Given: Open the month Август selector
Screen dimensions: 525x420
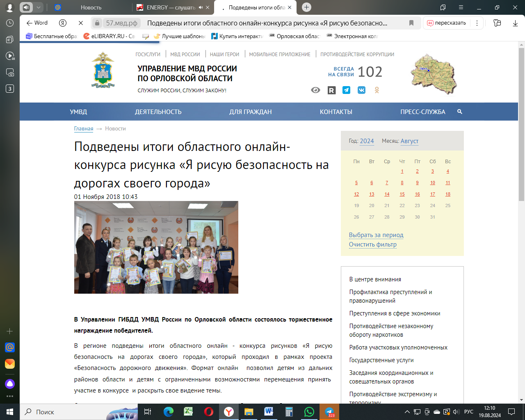Looking at the screenshot, I should point(409,141).
